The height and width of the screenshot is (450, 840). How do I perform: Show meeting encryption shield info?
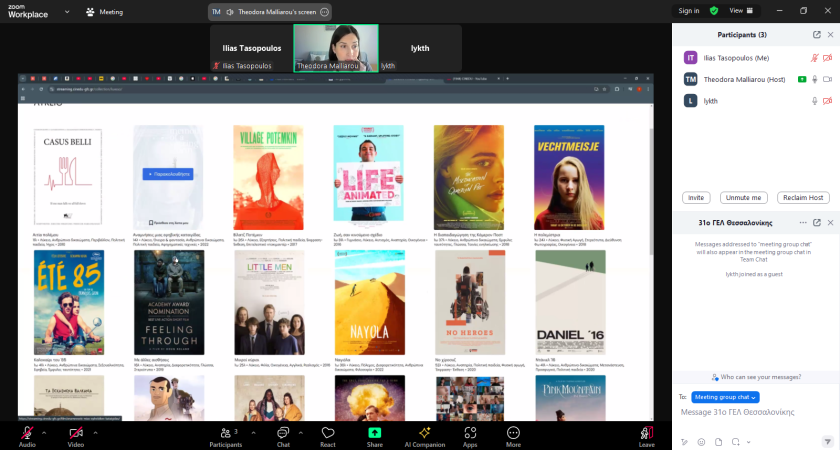(x=714, y=11)
